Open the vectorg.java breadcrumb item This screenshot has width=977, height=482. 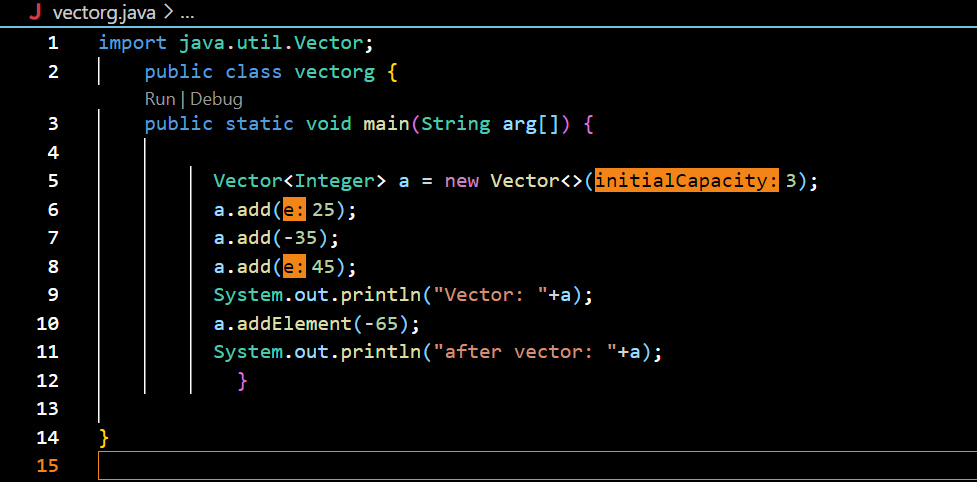coord(104,13)
